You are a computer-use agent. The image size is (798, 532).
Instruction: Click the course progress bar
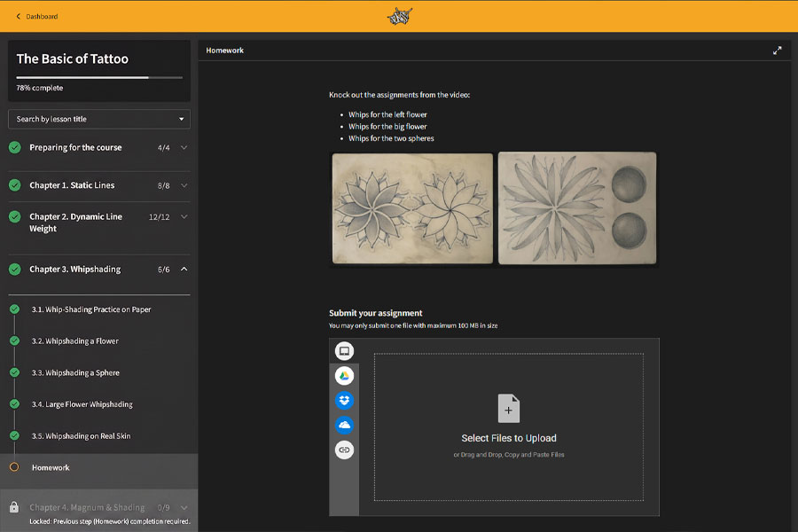click(99, 77)
